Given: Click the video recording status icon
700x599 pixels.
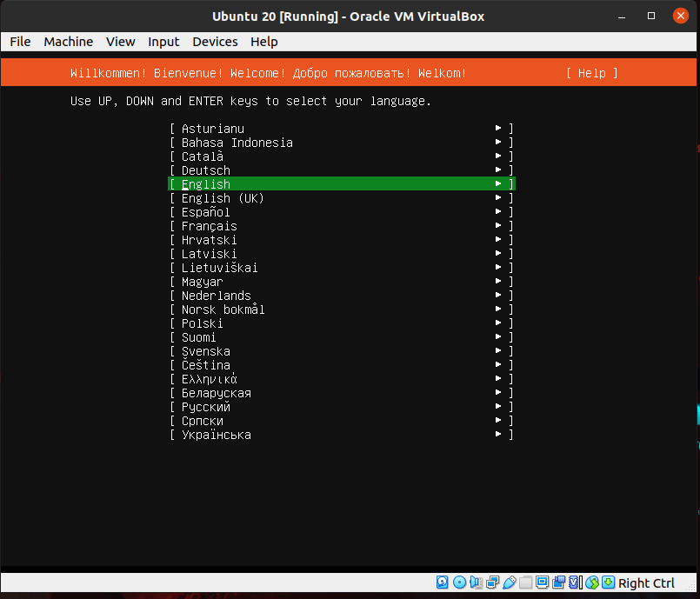Looking at the screenshot, I should tap(558, 582).
